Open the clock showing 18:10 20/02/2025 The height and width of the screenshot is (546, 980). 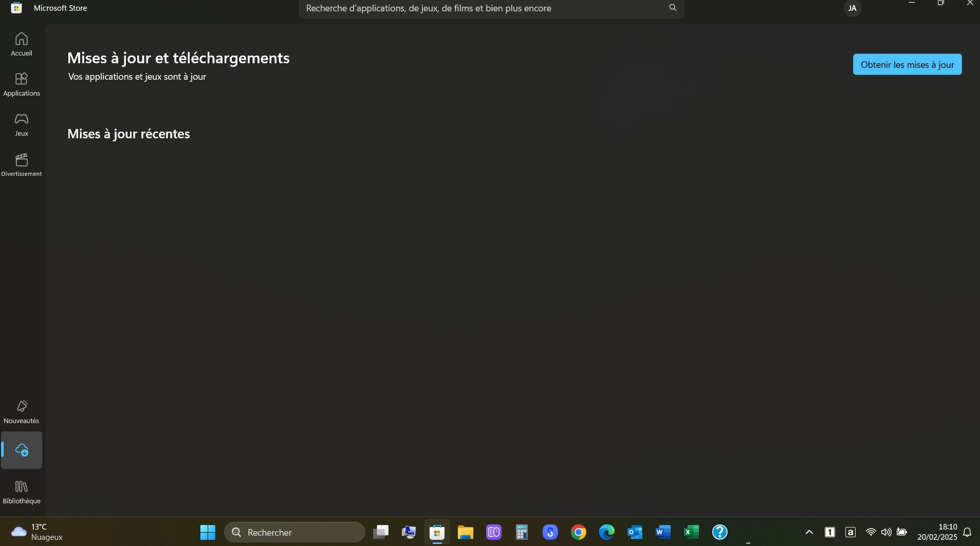tap(937, 532)
